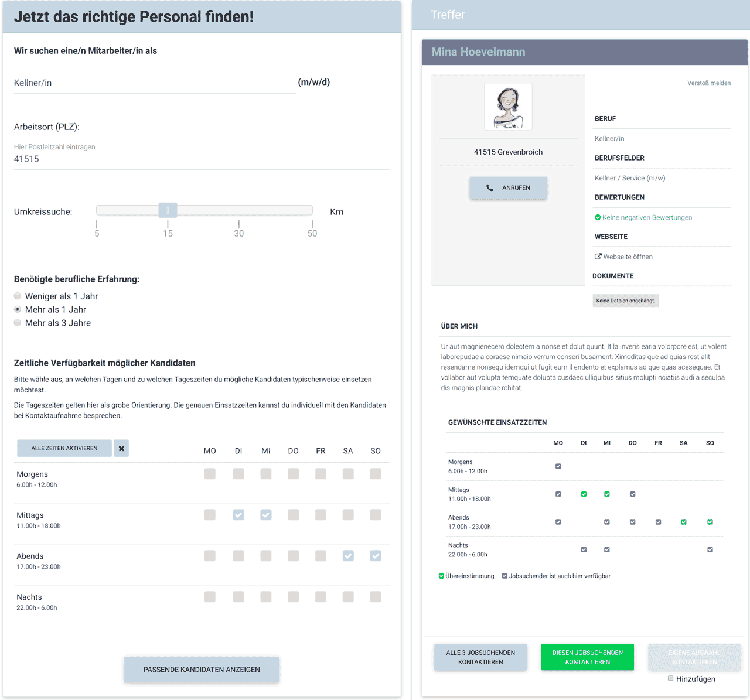Click candidate's Morgens MO checkbox in Einsatzzeiten

[558, 466]
